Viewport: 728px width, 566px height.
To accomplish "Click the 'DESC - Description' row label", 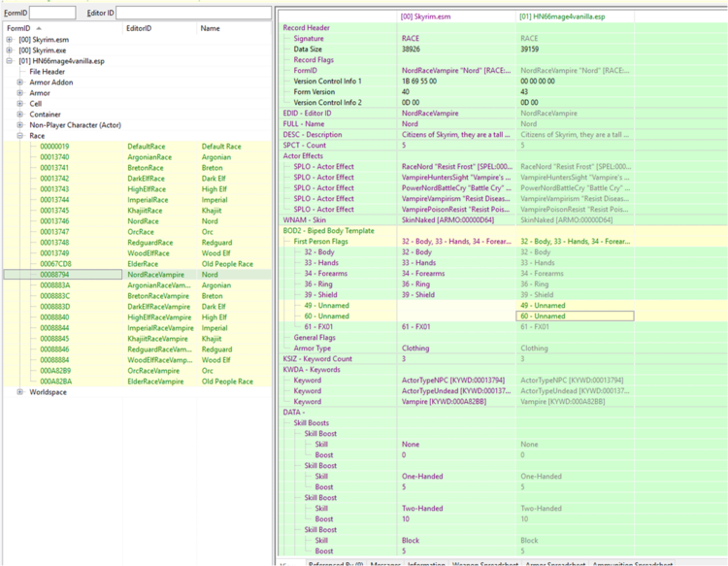I will click(x=312, y=135).
